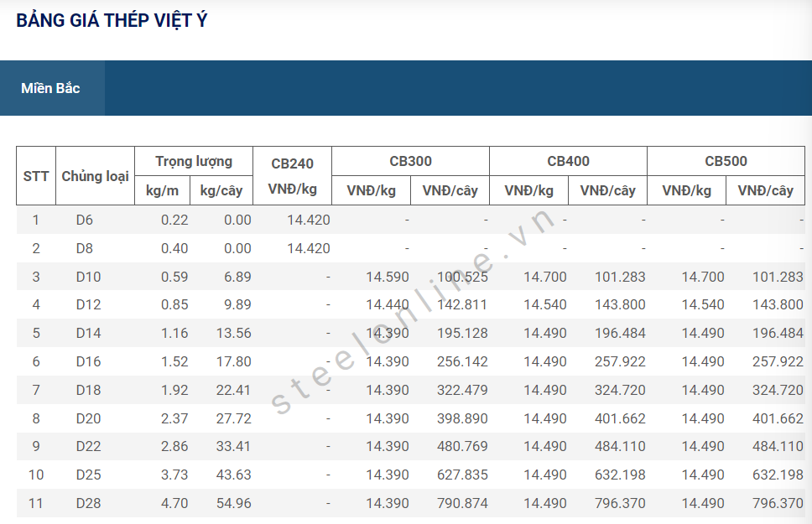
Task: Click the D28 type cell
Action: (x=88, y=503)
